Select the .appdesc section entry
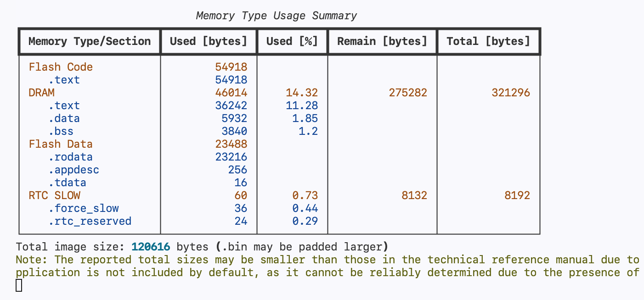 coord(73,170)
